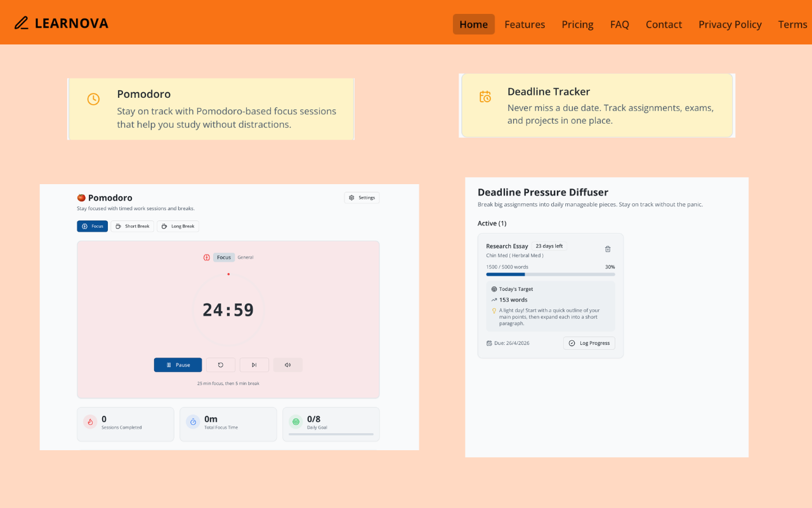This screenshot has height=508, width=812.
Task: Click the tomato icon beside the Pomodoro heading
Action: [x=81, y=197]
